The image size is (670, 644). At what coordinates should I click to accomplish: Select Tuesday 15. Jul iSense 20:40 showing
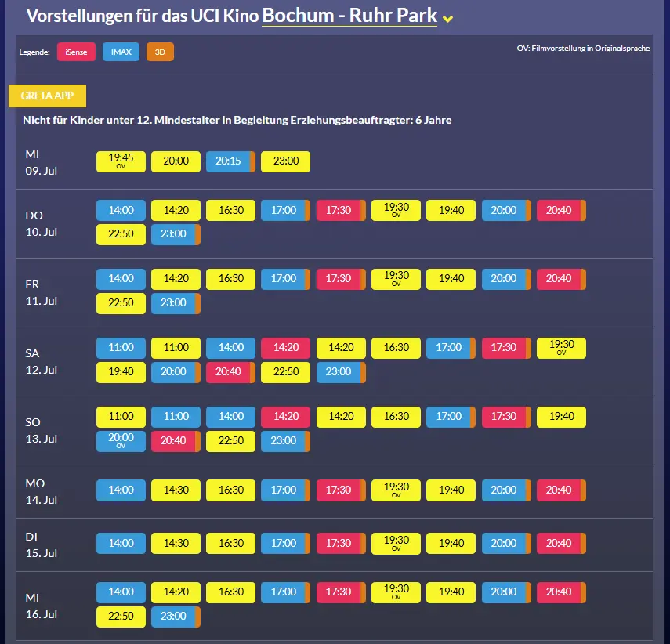point(561,544)
